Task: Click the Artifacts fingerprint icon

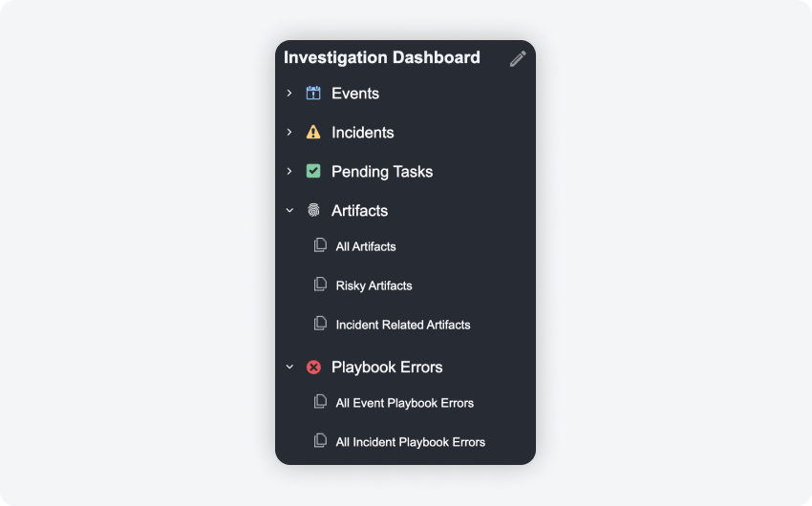Action: (313, 211)
